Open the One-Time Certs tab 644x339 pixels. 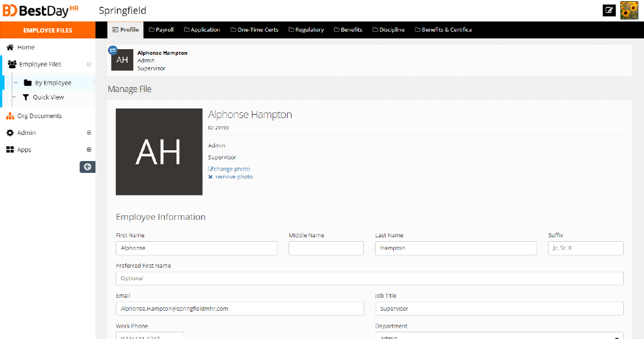[x=254, y=29]
